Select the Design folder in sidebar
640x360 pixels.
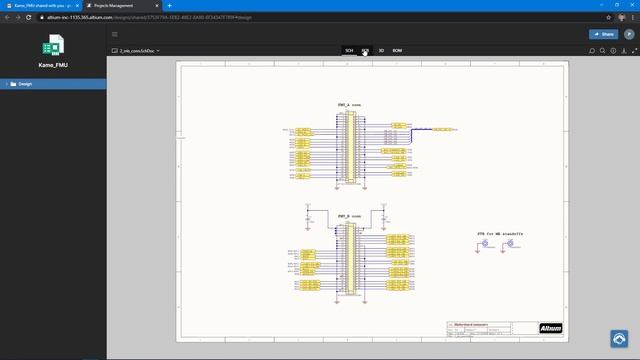pyautogui.click(x=53, y=84)
